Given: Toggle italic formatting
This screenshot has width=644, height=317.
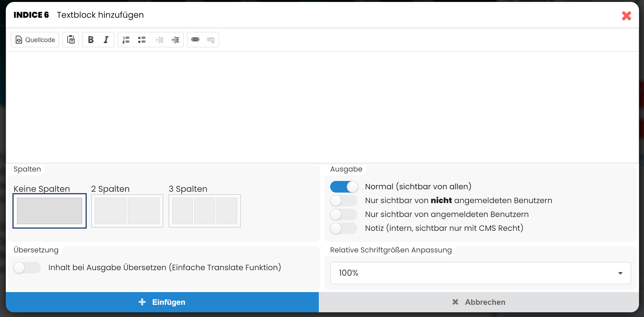Looking at the screenshot, I should pyautogui.click(x=106, y=40).
